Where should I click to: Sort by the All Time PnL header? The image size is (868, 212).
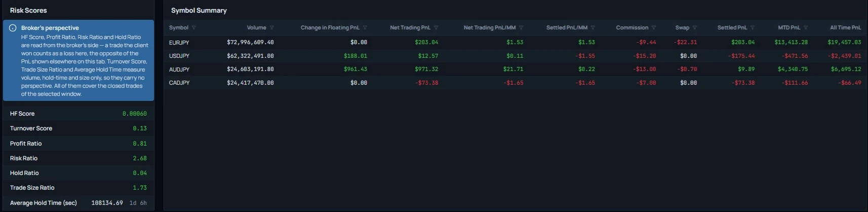pyautogui.click(x=846, y=28)
